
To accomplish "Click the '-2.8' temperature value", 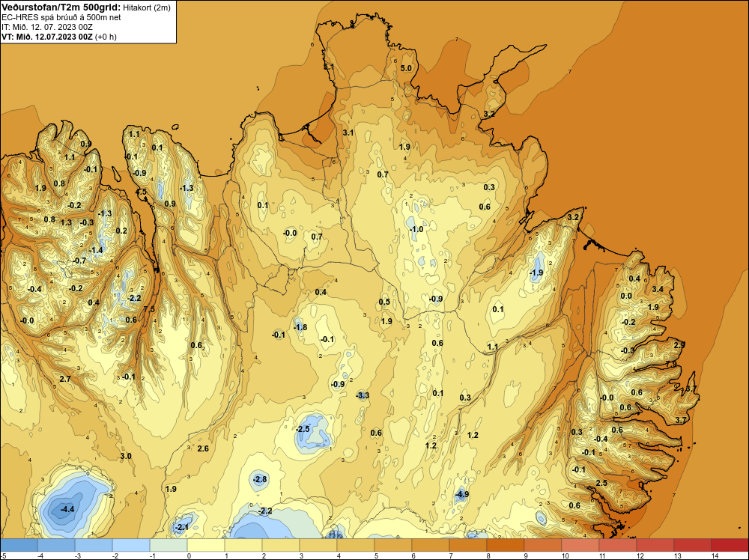I will pos(260,479).
